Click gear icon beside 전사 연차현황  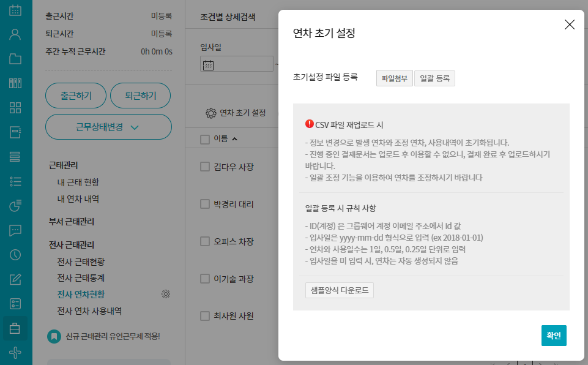pos(165,294)
